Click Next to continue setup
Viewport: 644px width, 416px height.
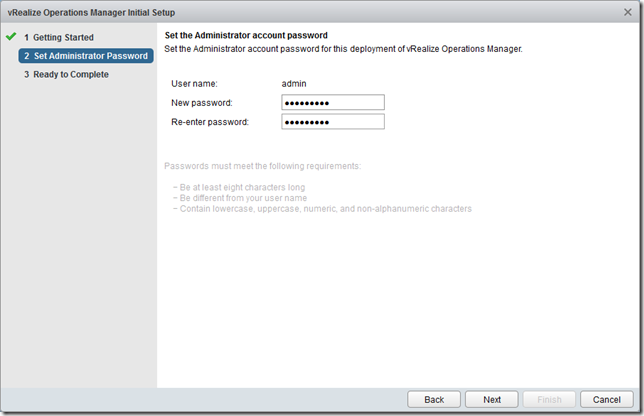[x=492, y=399]
